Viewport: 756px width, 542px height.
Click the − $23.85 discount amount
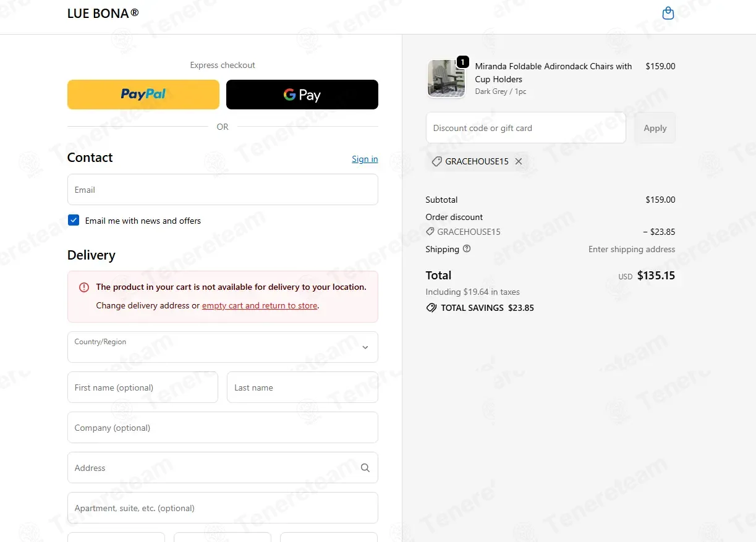[x=659, y=232]
